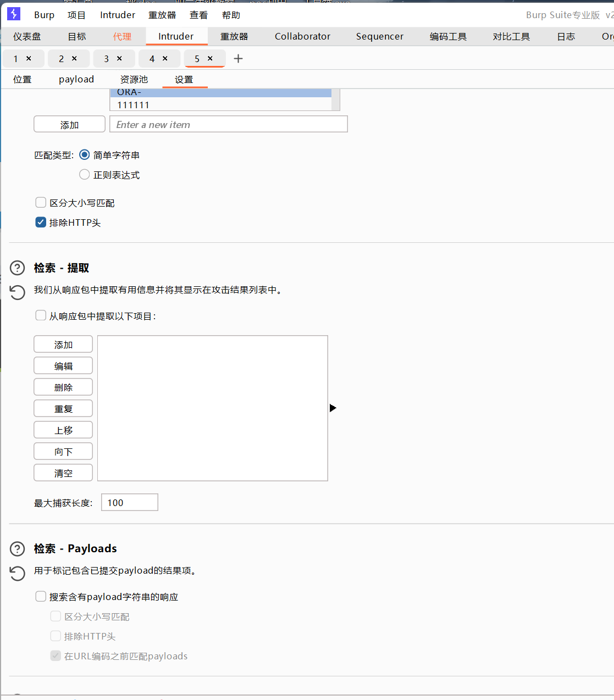Switch to 对比工具 tab
The height and width of the screenshot is (700, 614).
[x=511, y=36]
